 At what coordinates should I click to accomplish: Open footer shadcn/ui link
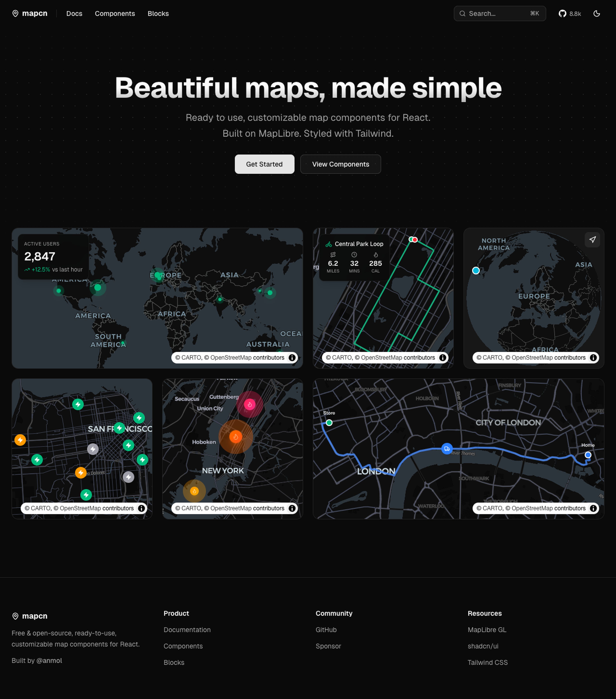point(483,646)
